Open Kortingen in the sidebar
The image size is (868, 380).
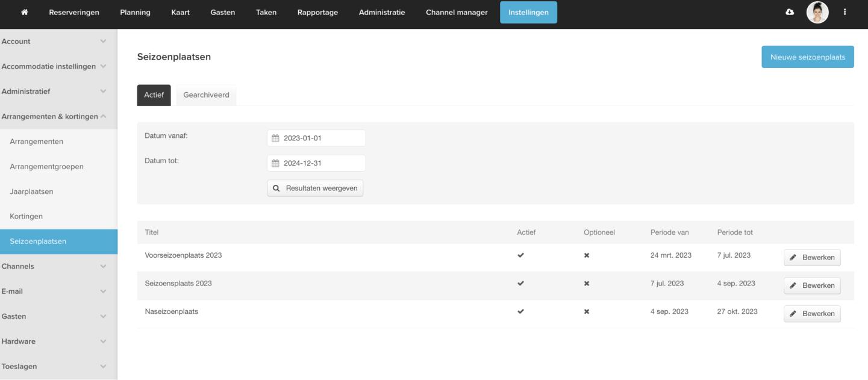(27, 216)
